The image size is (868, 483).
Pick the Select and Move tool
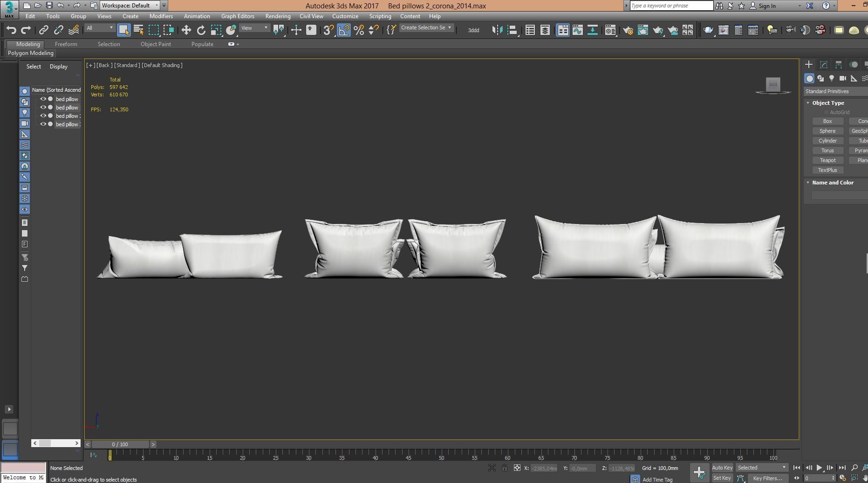pos(186,30)
